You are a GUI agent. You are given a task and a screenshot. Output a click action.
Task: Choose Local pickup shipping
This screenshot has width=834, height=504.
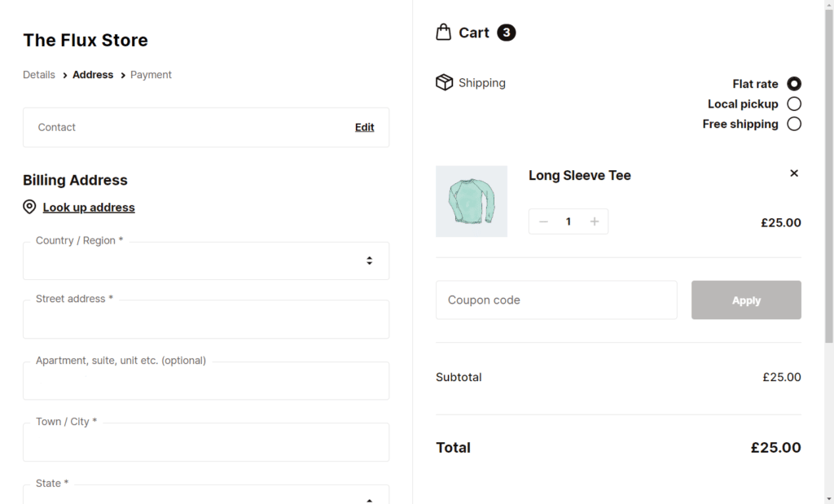click(794, 104)
